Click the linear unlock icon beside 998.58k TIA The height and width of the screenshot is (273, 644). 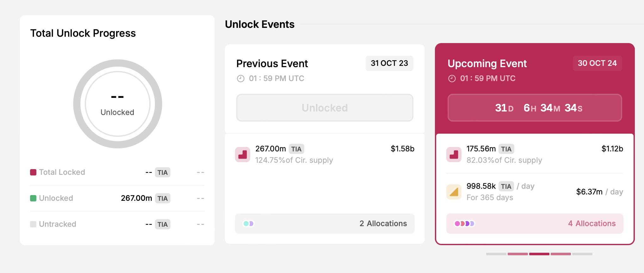tap(454, 192)
